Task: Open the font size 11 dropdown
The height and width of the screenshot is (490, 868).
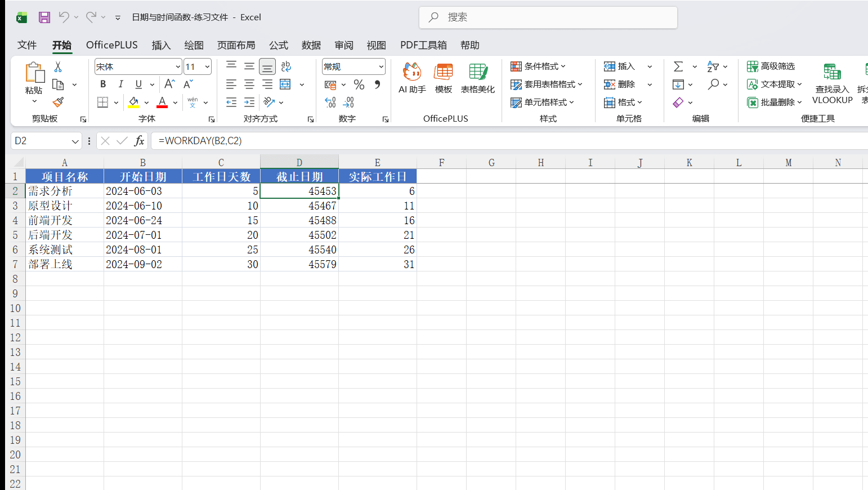Action: [x=207, y=66]
